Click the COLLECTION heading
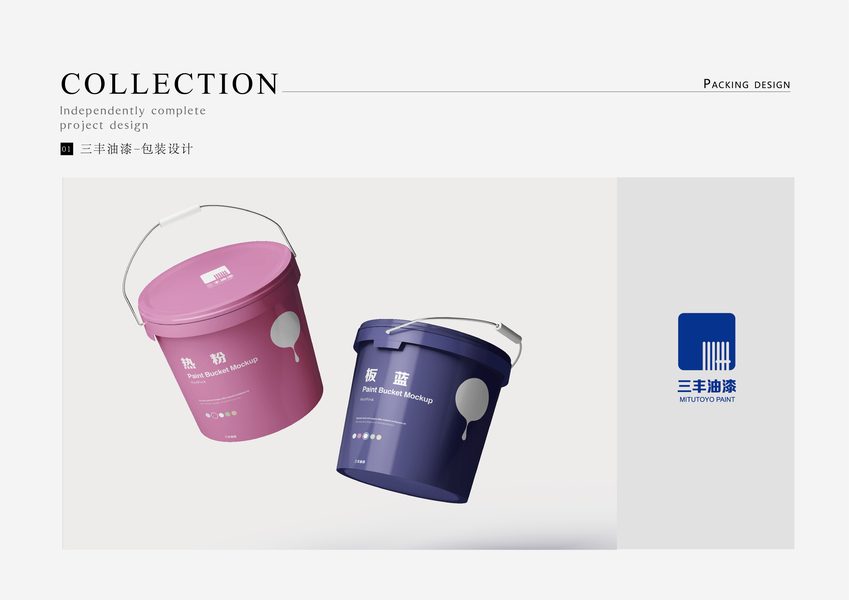Viewport: 849px width, 600px height. click(169, 84)
